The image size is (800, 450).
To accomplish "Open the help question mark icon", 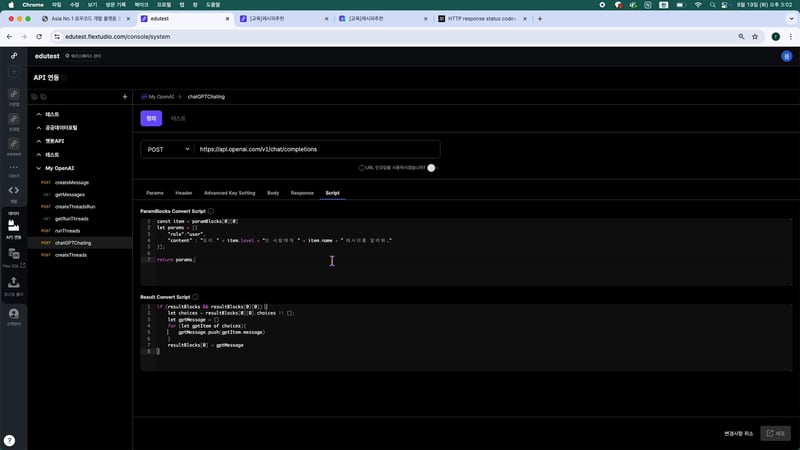I will (9, 440).
